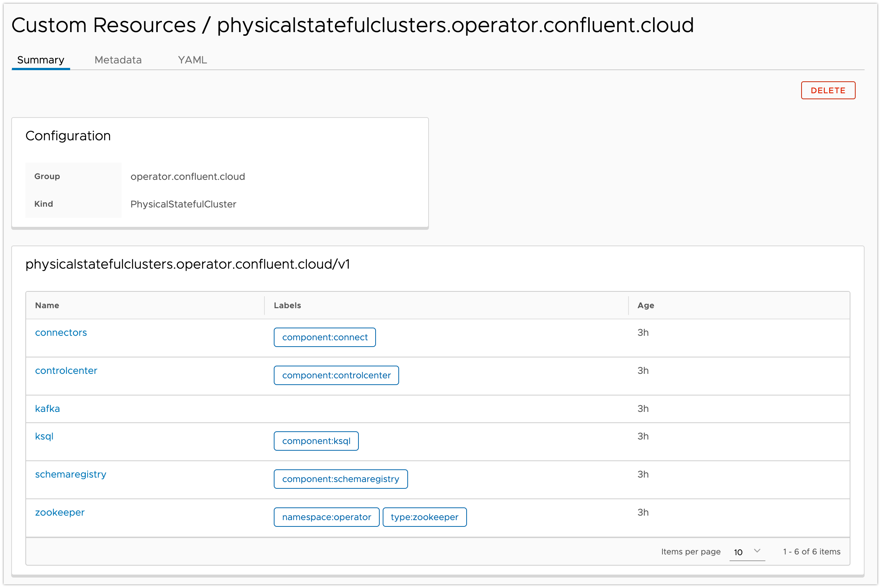Click the component:connect label tag
This screenshot has height=588, width=881.
pyautogui.click(x=325, y=337)
